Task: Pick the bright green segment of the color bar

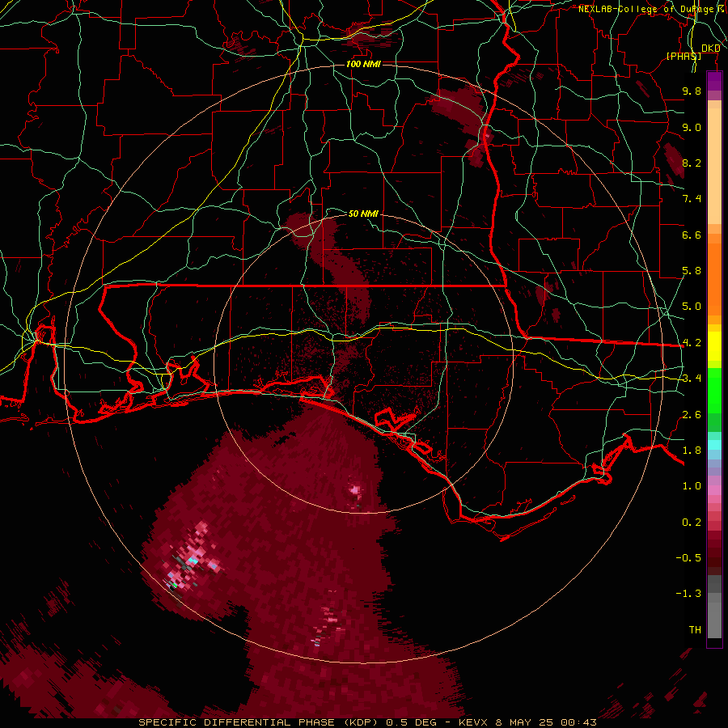Action: (714, 390)
